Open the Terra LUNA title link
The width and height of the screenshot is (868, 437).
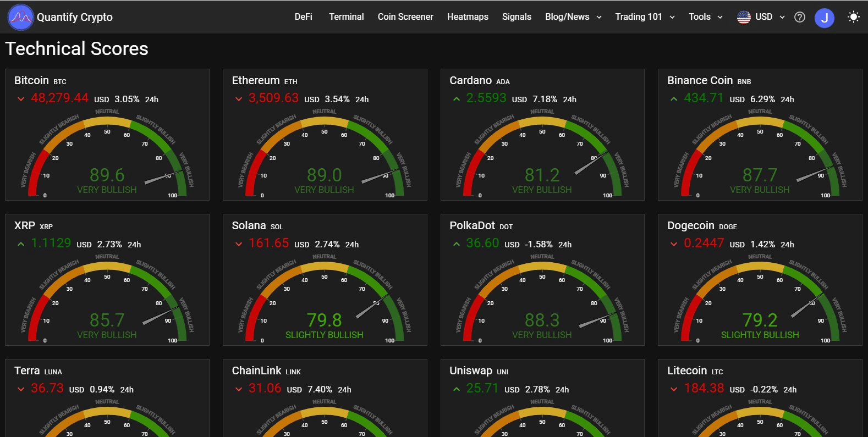[38, 371]
